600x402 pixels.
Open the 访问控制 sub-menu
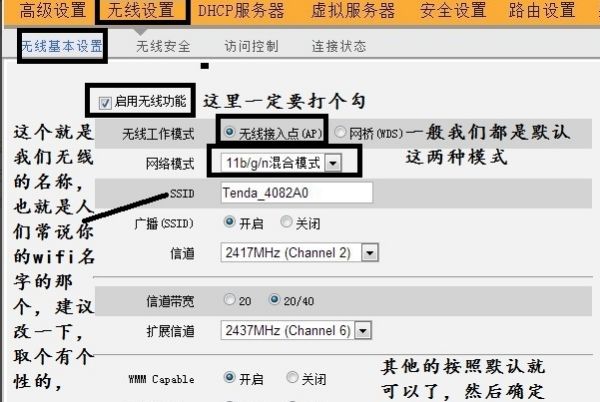click(251, 46)
